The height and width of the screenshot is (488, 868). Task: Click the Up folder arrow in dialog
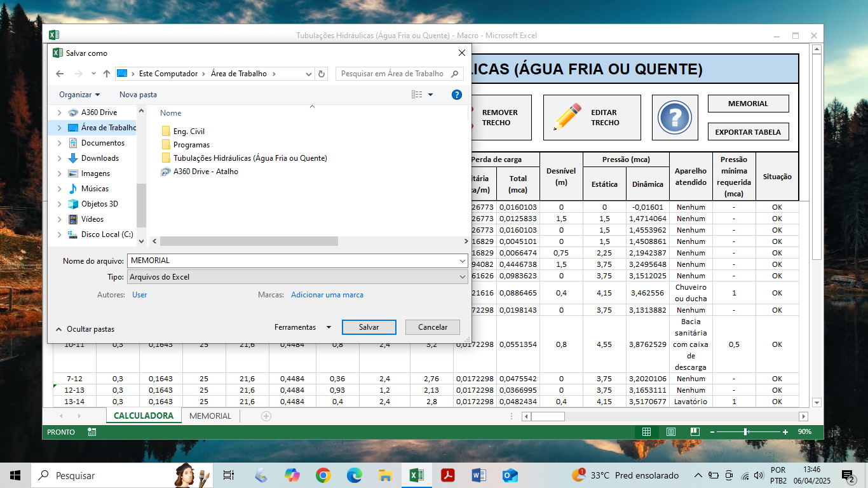pos(107,74)
